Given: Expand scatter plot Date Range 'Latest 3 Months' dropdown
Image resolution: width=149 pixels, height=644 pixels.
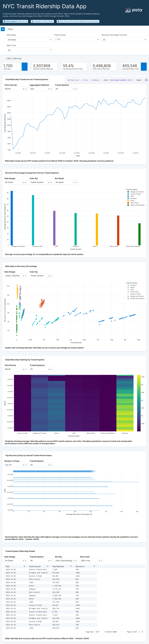Looking at the screenshot, I should pyautogui.click(x=26, y=276).
